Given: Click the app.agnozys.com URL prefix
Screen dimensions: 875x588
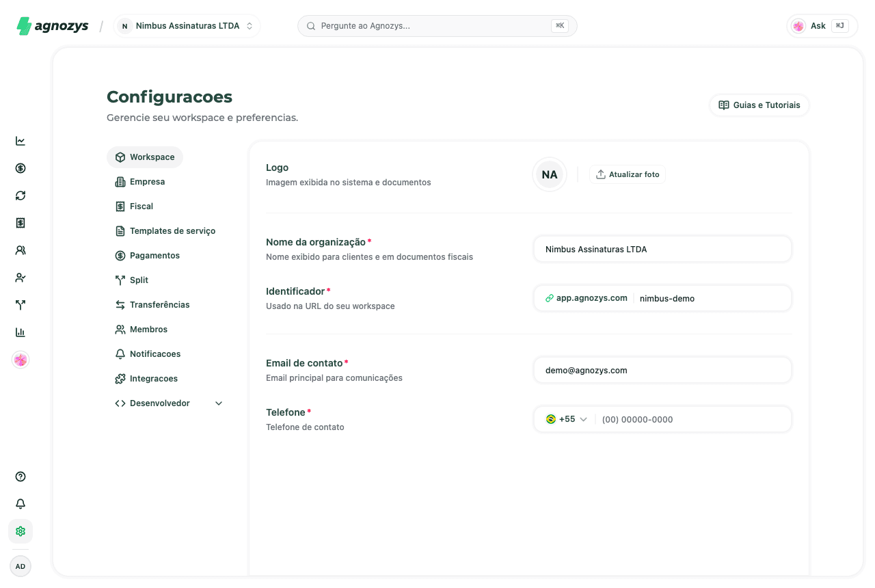Looking at the screenshot, I should coord(587,298).
